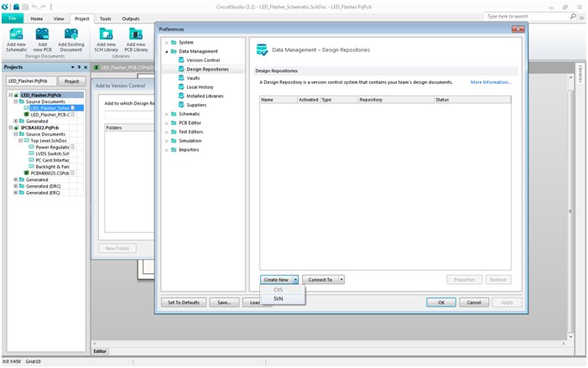Open the File menu tab
This screenshot has width=588, height=368.
point(13,18)
